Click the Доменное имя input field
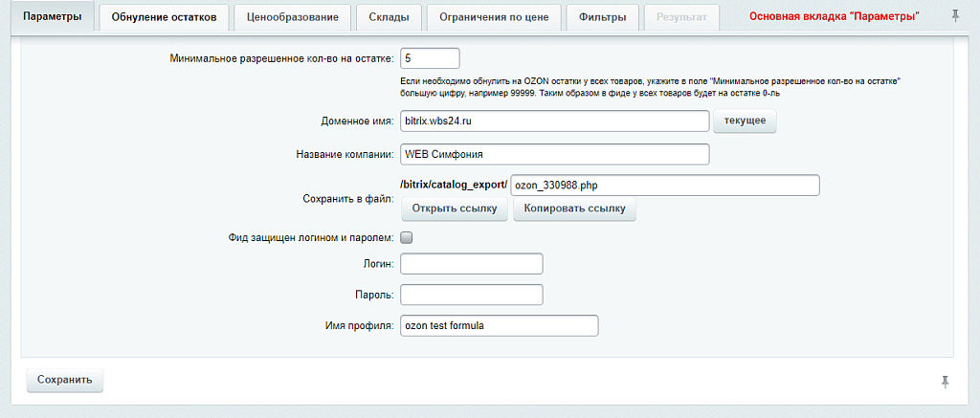Viewport: 980px width, 418px height. point(554,121)
